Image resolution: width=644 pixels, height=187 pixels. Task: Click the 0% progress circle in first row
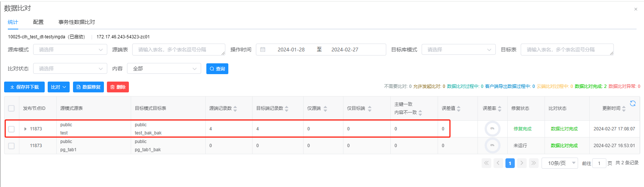[x=492, y=129]
